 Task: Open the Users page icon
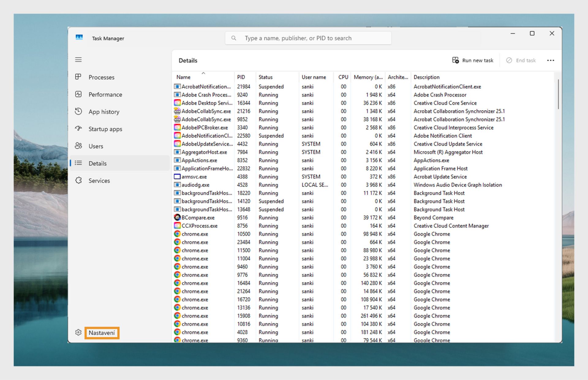click(78, 146)
